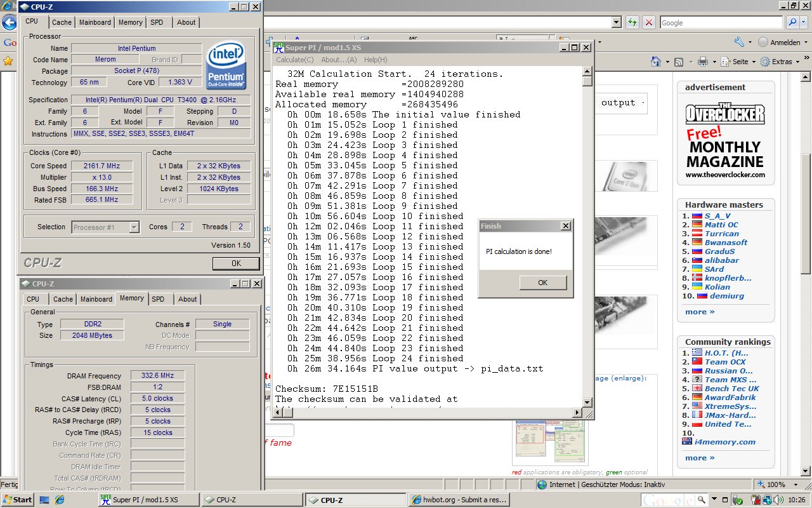Open the i4memory.com link
This screenshot has width=812, height=508.
[725, 442]
